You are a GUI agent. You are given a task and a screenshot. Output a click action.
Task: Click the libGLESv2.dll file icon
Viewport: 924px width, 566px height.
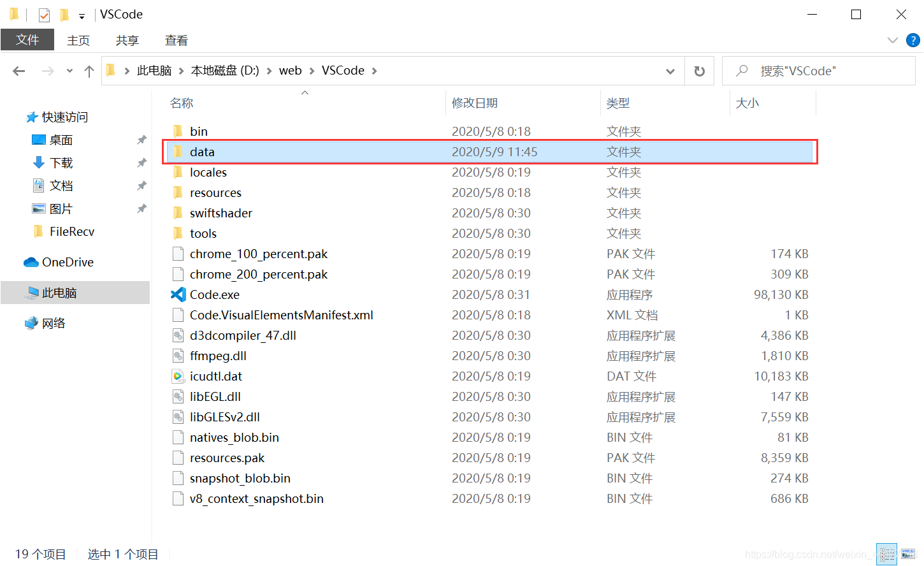coord(178,417)
